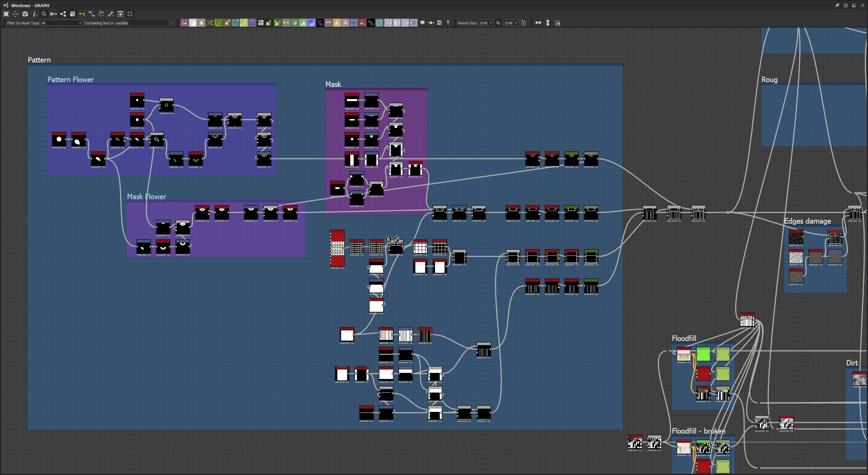Add an HSL color wheel node
The height and width of the screenshot is (475, 868).
pyautogui.click(x=312, y=23)
